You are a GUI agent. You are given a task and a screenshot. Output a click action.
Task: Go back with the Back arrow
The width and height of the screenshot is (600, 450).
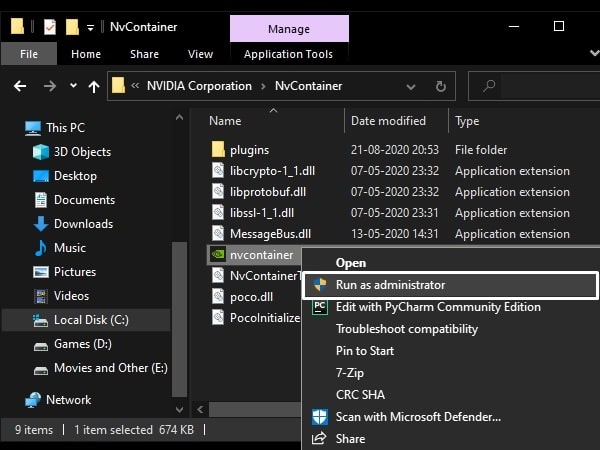[20, 86]
